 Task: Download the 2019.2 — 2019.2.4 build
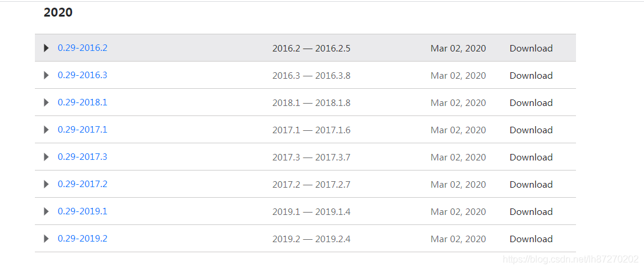tap(531, 239)
